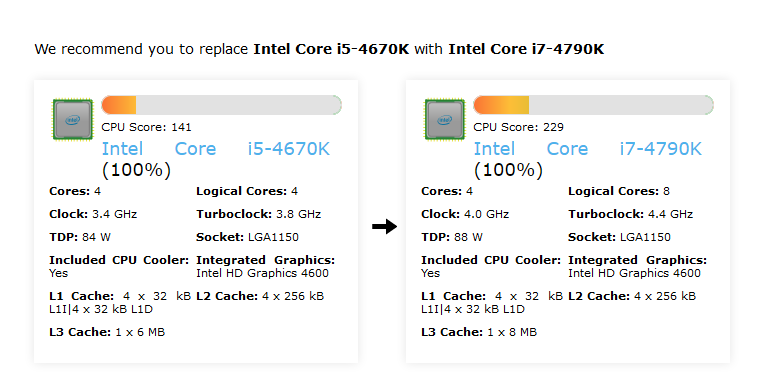Click the black arrow between the CPU cards
Viewport: 763px width, 385px height.
tap(384, 226)
